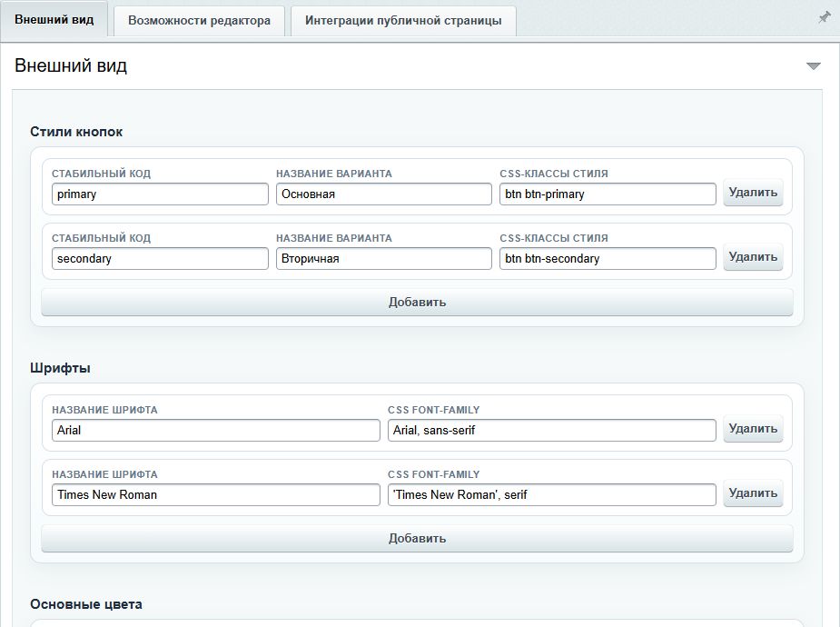Edit the variant name field Основная

point(383,194)
